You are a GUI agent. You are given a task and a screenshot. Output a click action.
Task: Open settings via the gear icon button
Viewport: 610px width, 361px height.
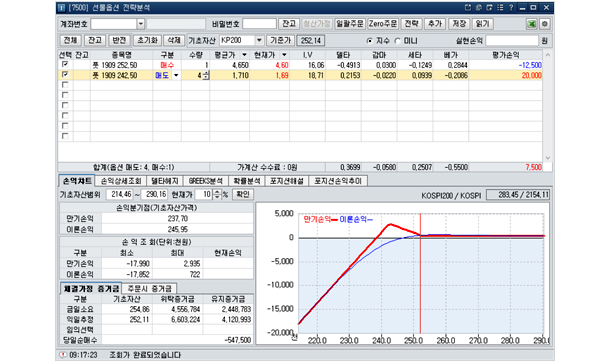(545, 24)
